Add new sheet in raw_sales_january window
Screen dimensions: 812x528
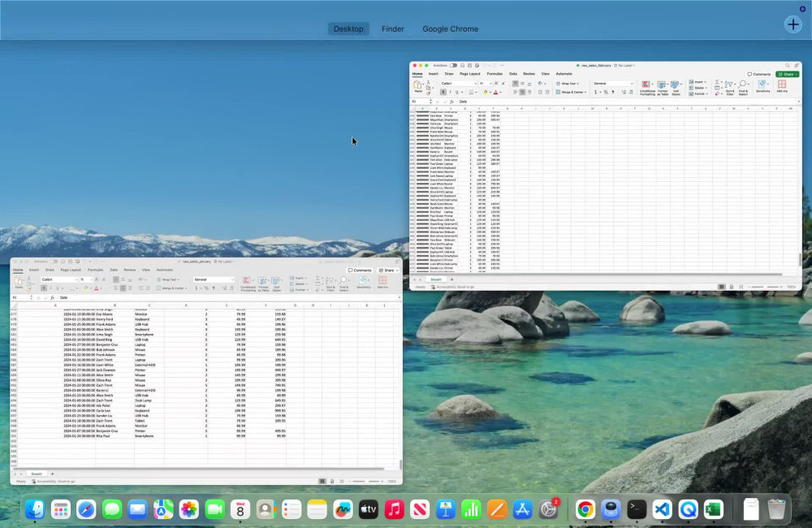coord(52,474)
